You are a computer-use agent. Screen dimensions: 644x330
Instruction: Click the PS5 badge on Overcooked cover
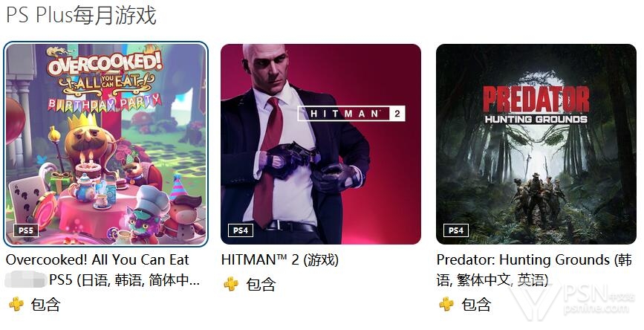pyautogui.click(x=25, y=230)
